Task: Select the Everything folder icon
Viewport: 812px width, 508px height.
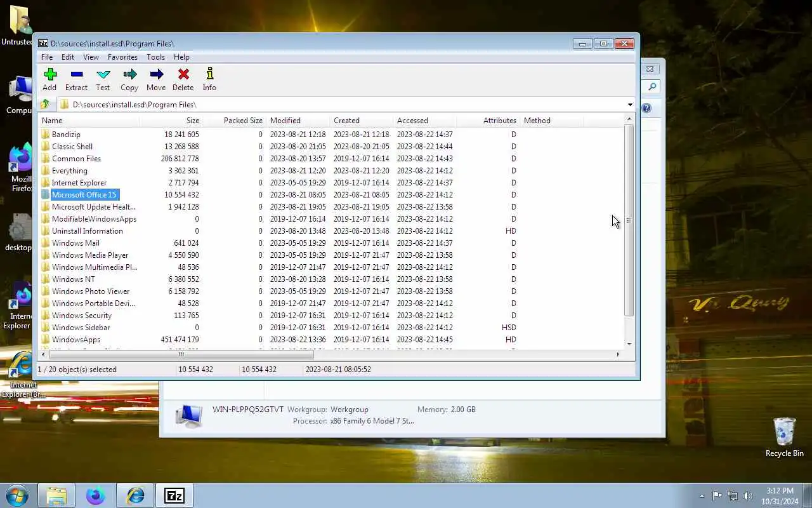Action: click(x=45, y=171)
